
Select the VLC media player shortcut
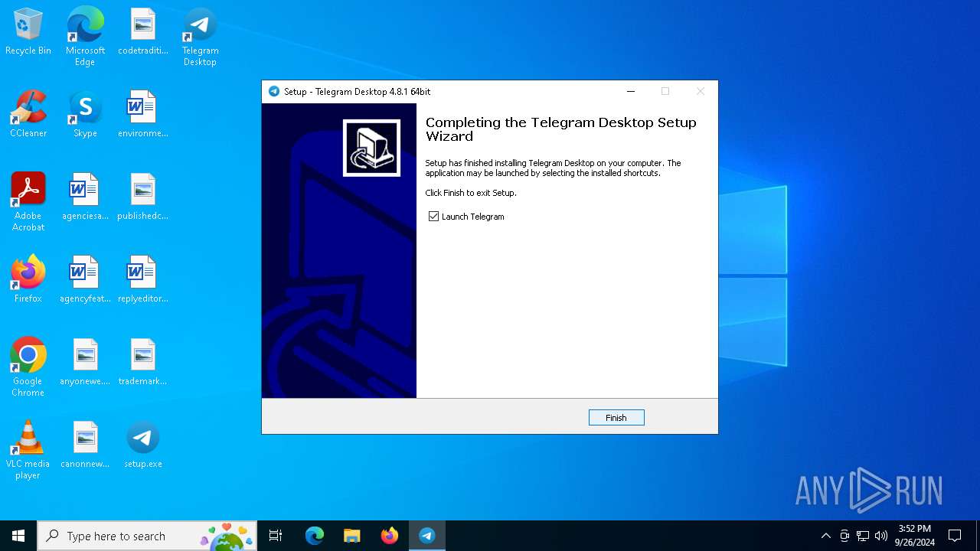click(x=28, y=450)
